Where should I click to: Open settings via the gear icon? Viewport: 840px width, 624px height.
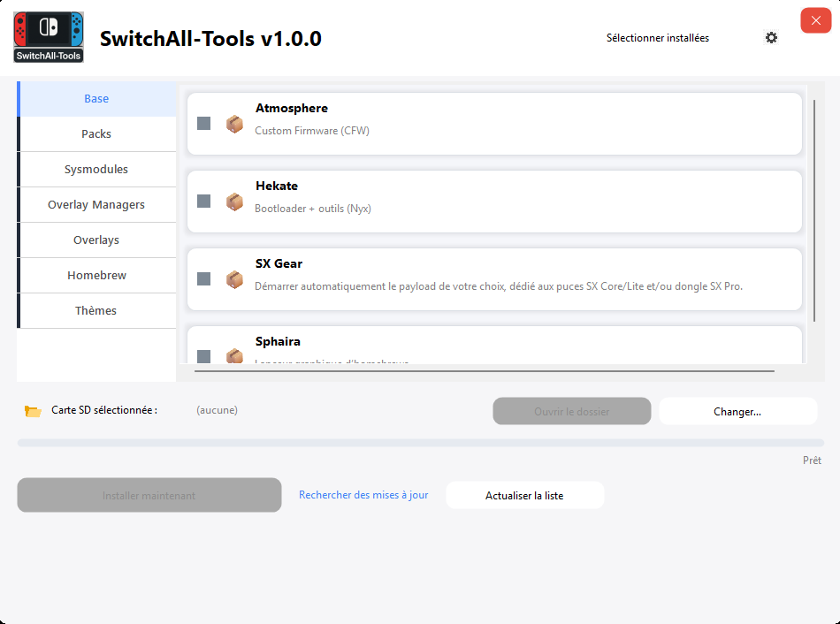(x=771, y=37)
